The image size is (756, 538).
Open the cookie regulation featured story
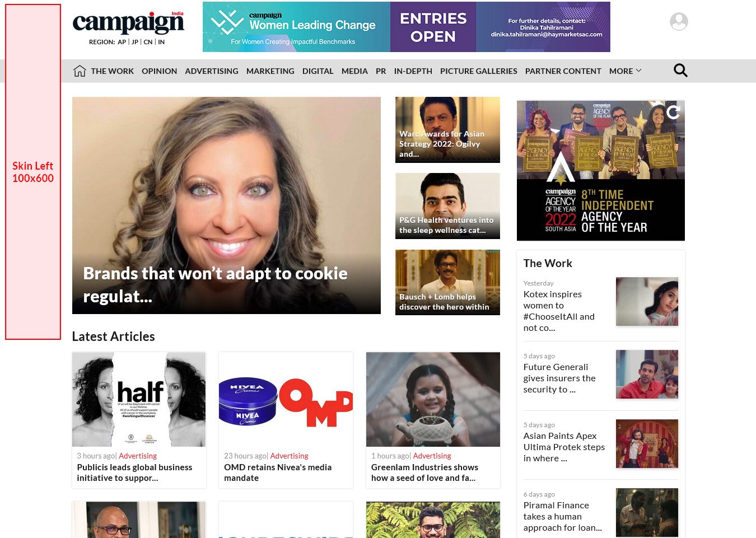[226, 205]
